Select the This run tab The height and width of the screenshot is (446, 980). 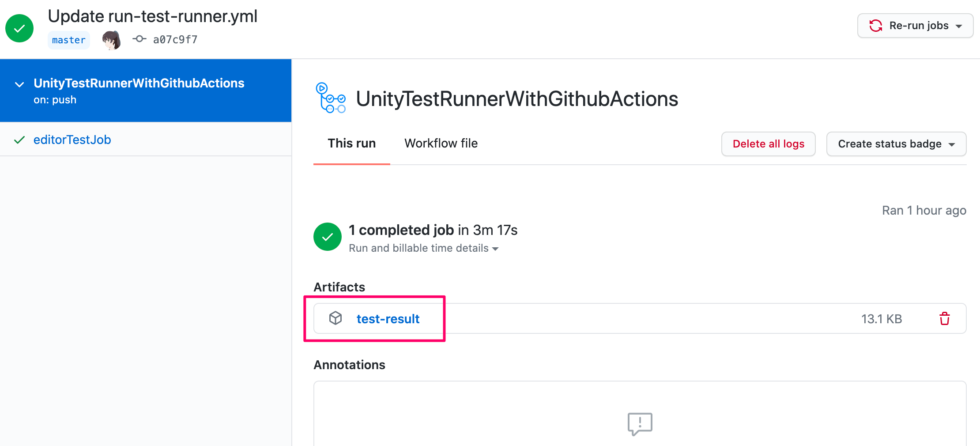352,143
